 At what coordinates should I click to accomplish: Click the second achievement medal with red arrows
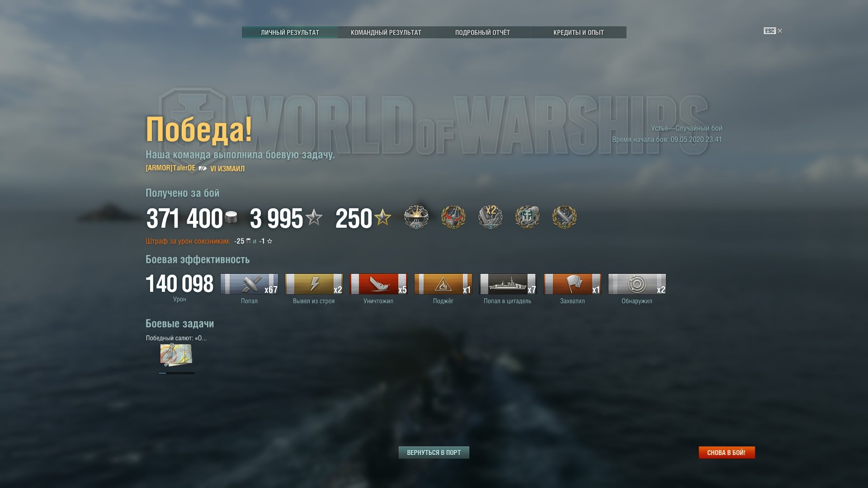[453, 217]
